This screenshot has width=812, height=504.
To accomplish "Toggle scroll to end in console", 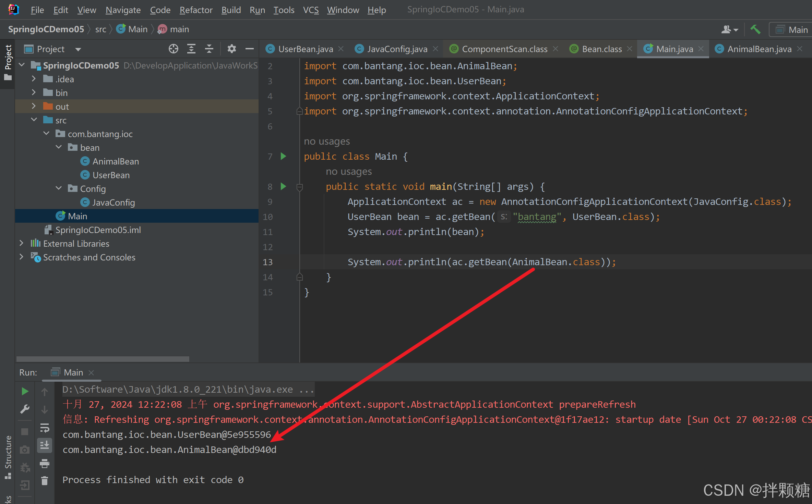I will point(45,445).
